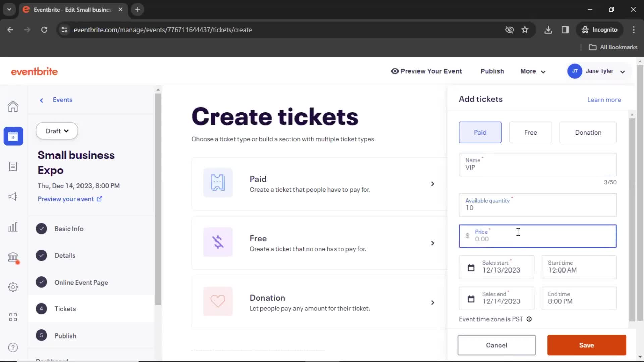Click the More options dropdown in header

coord(533,71)
